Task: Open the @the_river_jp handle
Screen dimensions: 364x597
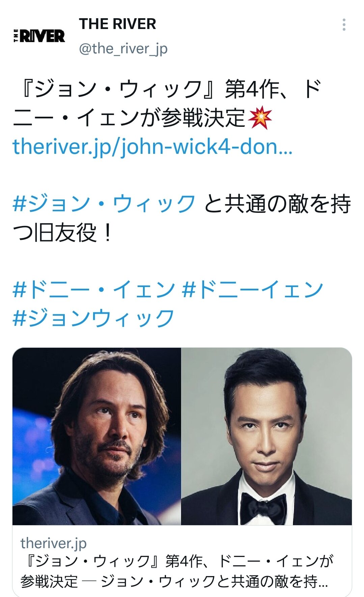Action: pyautogui.click(x=123, y=49)
